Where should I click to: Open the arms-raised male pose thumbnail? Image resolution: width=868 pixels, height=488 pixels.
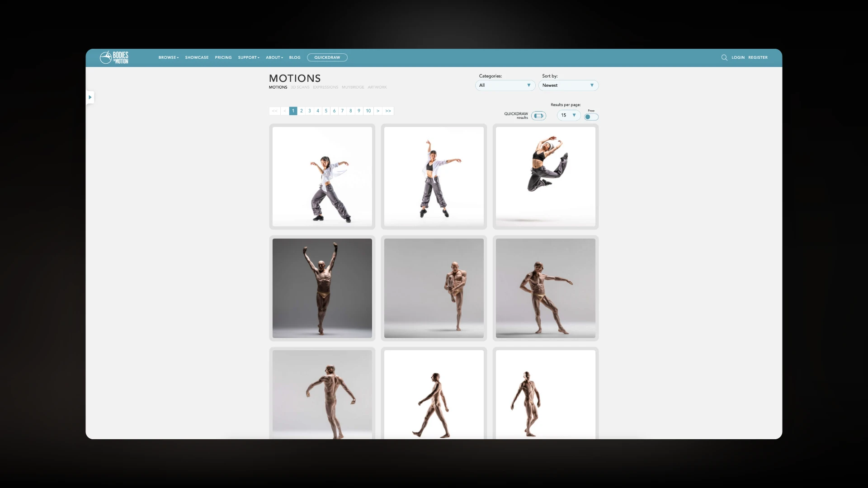(322, 288)
